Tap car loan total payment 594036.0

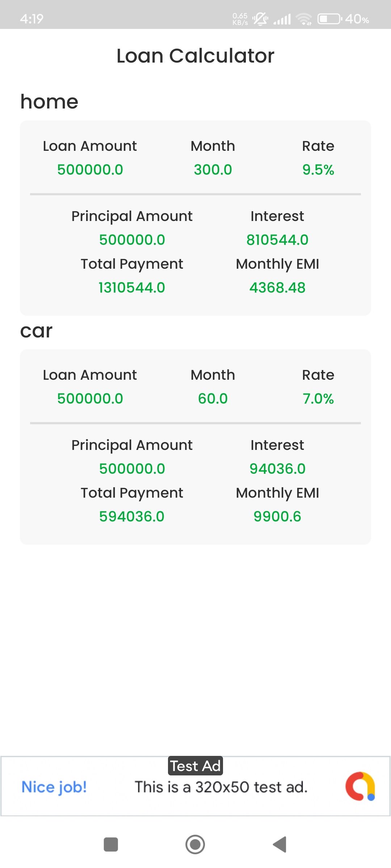pyautogui.click(x=132, y=516)
